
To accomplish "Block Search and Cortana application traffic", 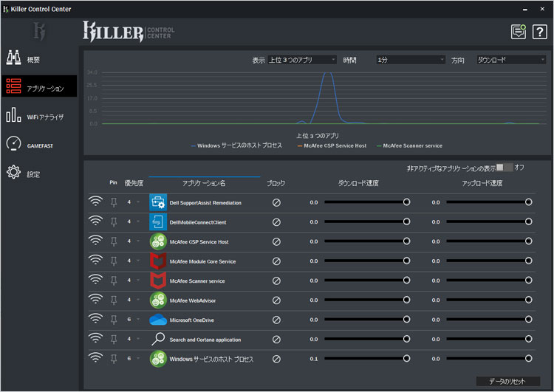I will (276, 340).
